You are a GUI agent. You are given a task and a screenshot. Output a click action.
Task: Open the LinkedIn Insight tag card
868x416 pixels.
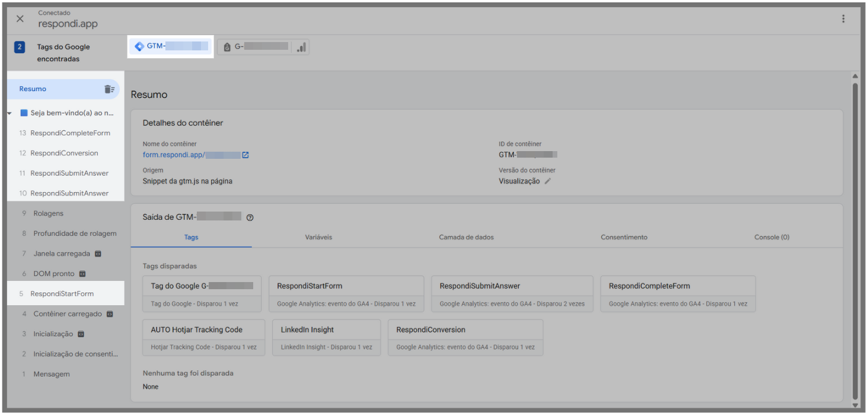327,338
